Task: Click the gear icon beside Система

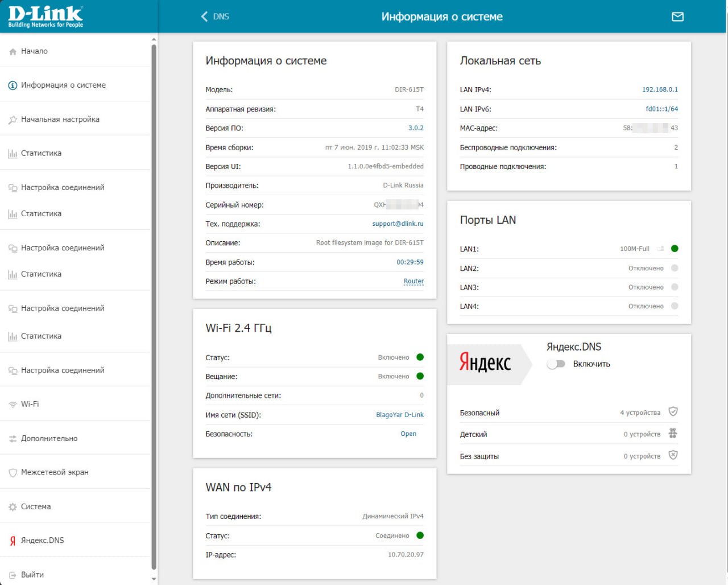Action: click(x=13, y=507)
